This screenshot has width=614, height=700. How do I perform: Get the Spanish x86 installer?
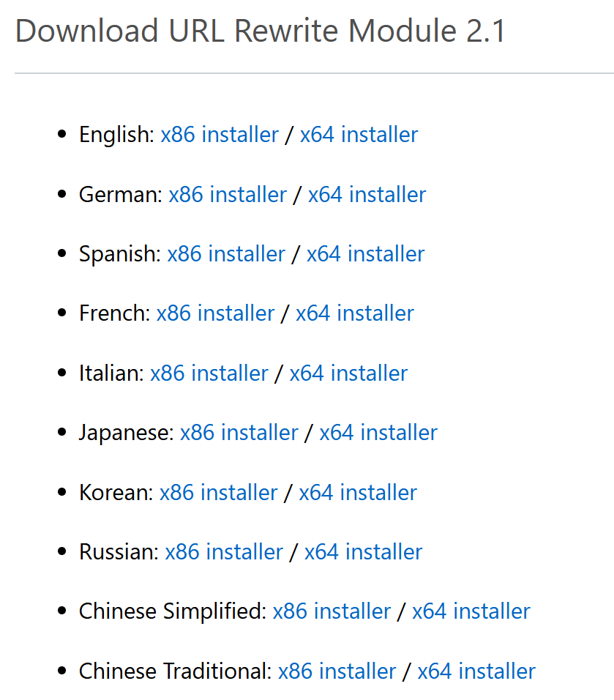(226, 254)
